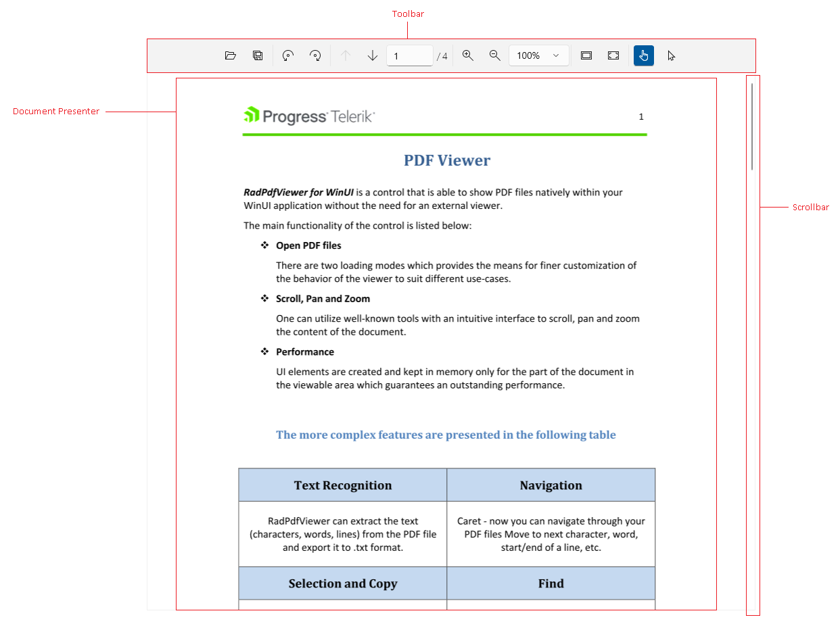The height and width of the screenshot is (630, 840).
Task: Click the vertical scrollbar thumb
Action: tap(752, 126)
